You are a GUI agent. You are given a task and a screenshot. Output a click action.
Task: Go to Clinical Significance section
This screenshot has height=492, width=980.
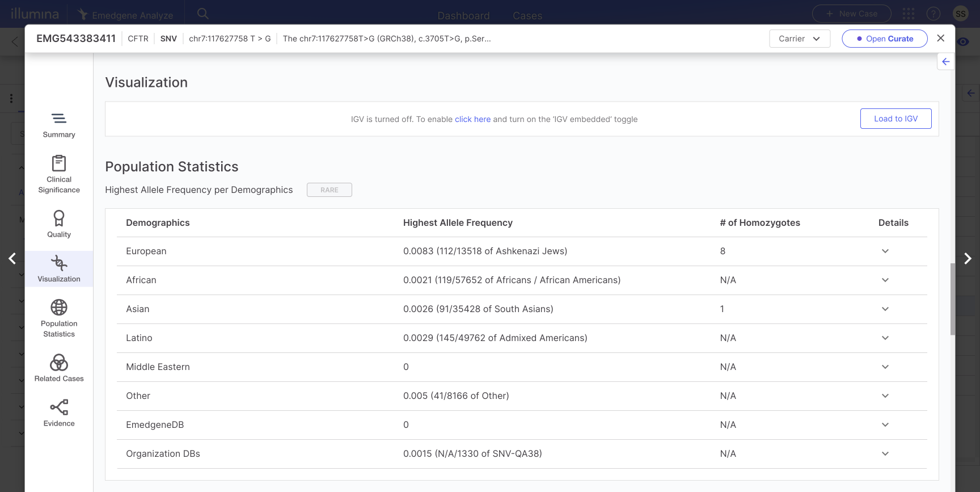(59, 163)
